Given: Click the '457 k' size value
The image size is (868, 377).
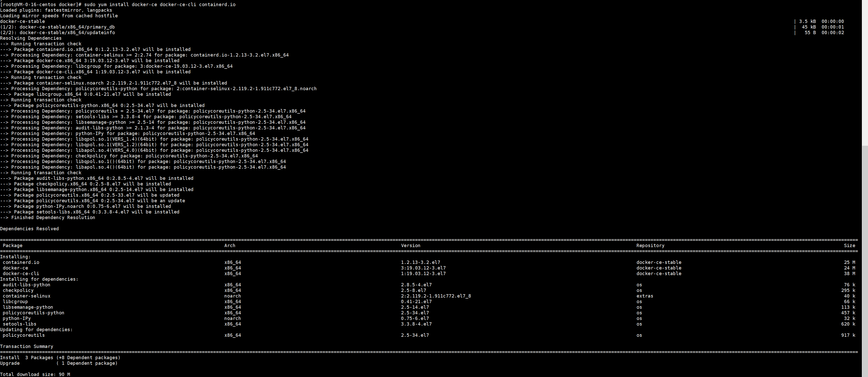Looking at the screenshot, I should tap(848, 313).
